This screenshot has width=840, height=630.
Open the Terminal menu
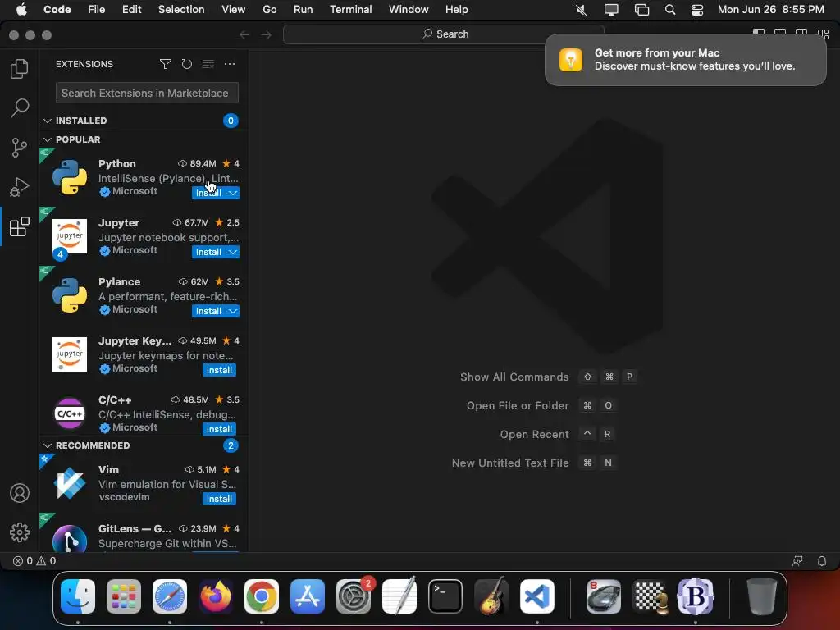[350, 10]
